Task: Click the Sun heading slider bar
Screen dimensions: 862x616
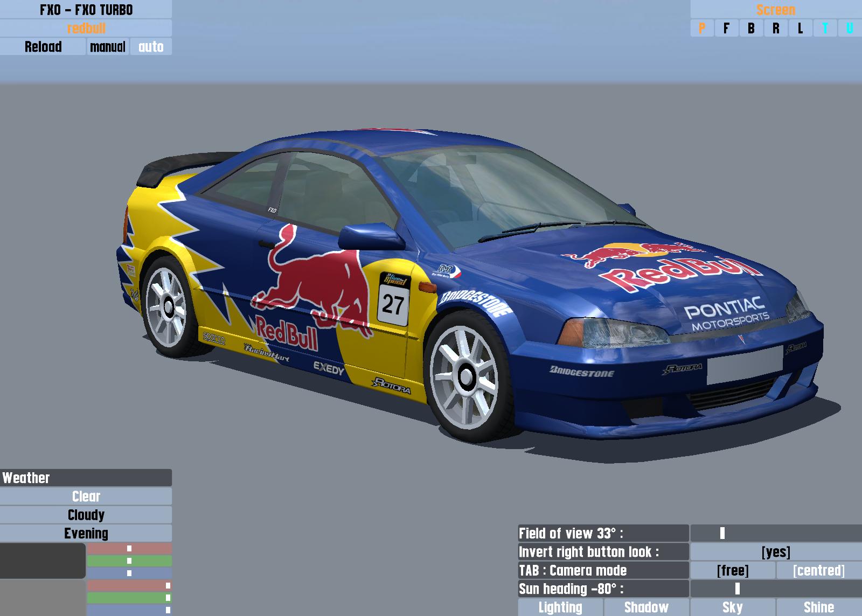Action: [776, 589]
